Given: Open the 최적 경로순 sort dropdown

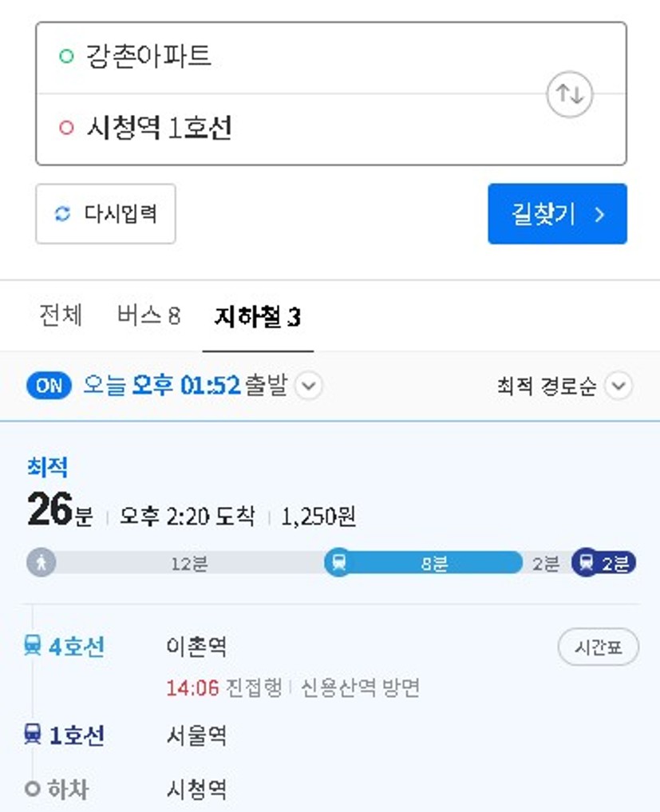Looking at the screenshot, I should 565,386.
